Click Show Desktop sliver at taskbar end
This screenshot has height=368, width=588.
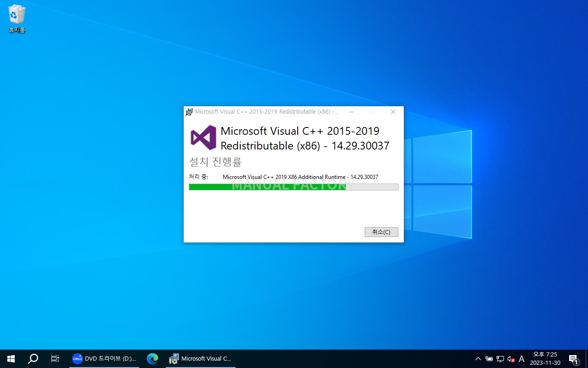coord(587,359)
